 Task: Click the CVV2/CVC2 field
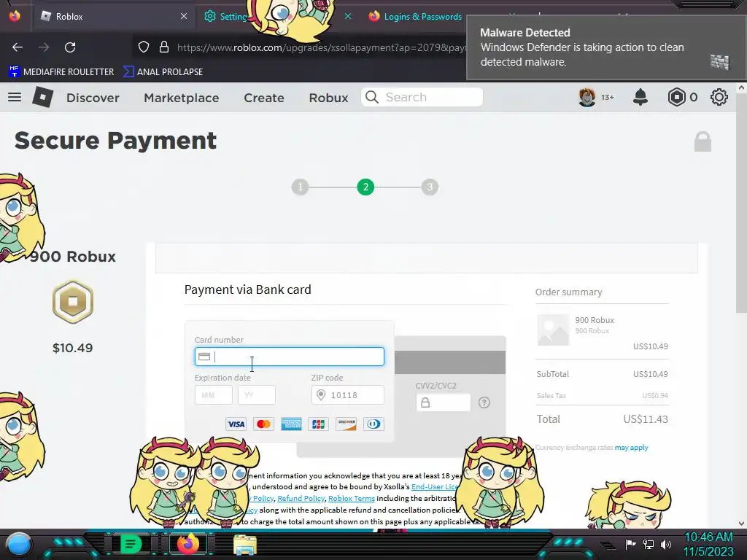point(443,402)
